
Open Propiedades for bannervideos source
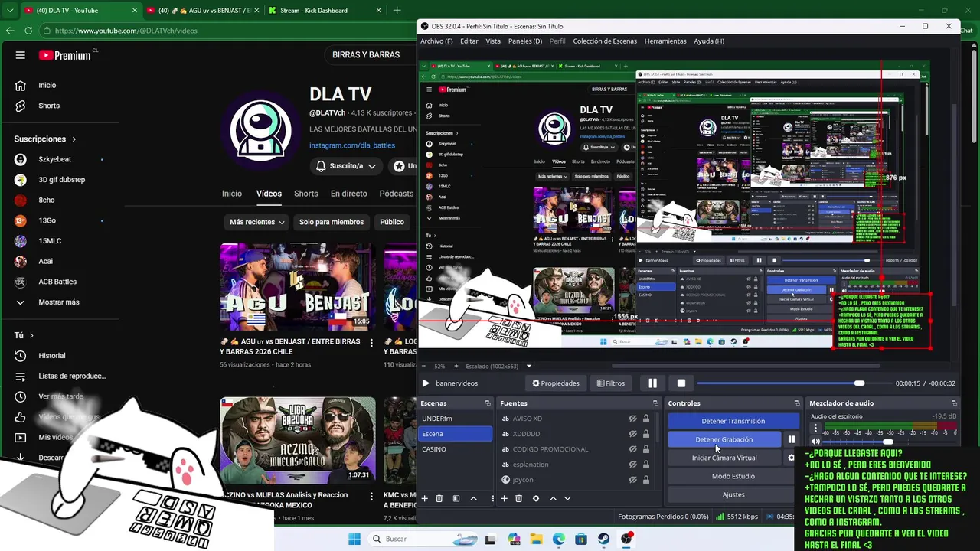tap(556, 383)
